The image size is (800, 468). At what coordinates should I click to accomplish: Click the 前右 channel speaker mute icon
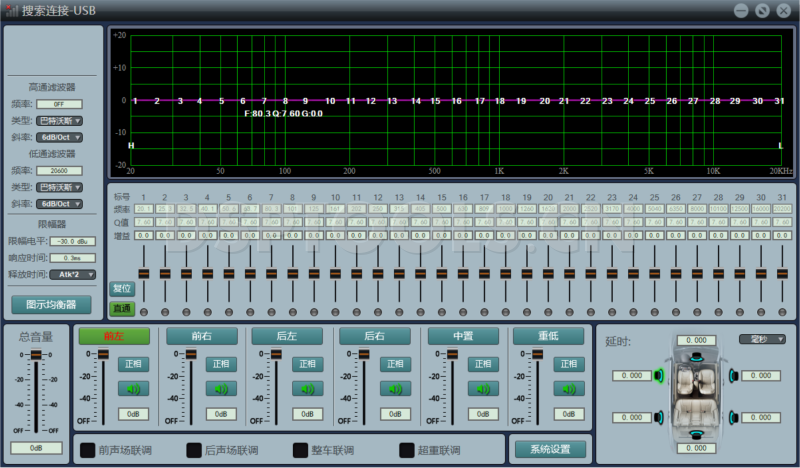pos(221,389)
